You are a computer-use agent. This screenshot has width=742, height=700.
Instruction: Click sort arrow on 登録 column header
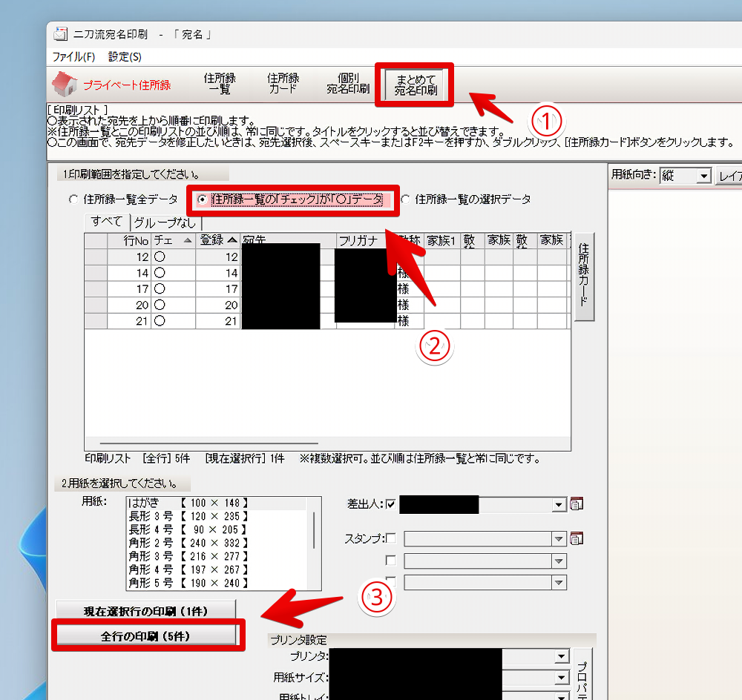pos(233,240)
